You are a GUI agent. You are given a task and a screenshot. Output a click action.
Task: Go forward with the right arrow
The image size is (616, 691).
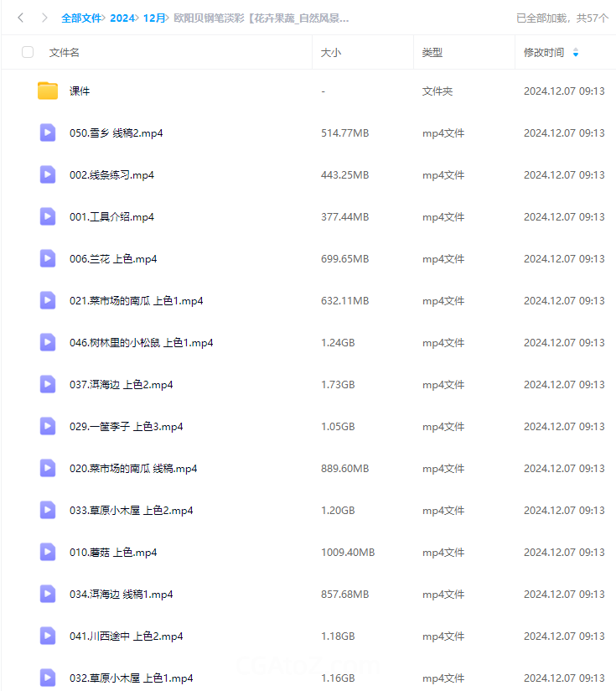point(44,18)
